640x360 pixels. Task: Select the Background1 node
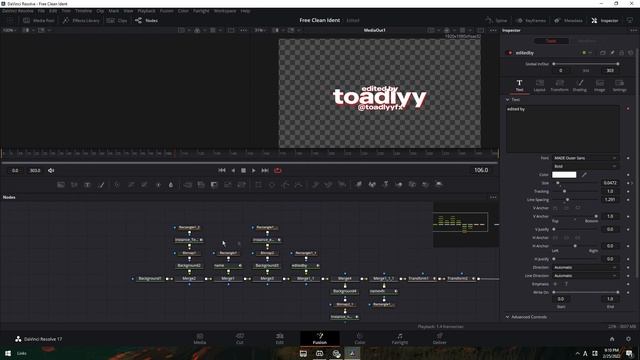pyautogui.click(x=149, y=278)
